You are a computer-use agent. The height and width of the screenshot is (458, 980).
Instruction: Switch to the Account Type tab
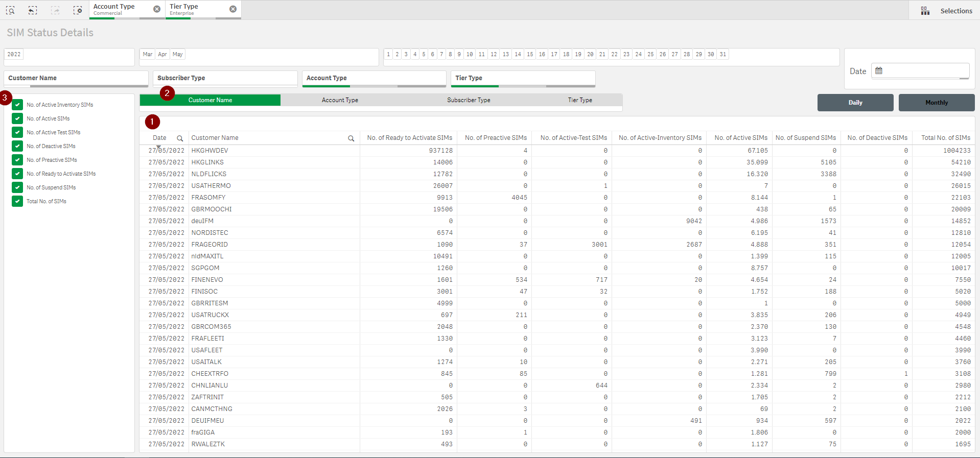tap(340, 100)
